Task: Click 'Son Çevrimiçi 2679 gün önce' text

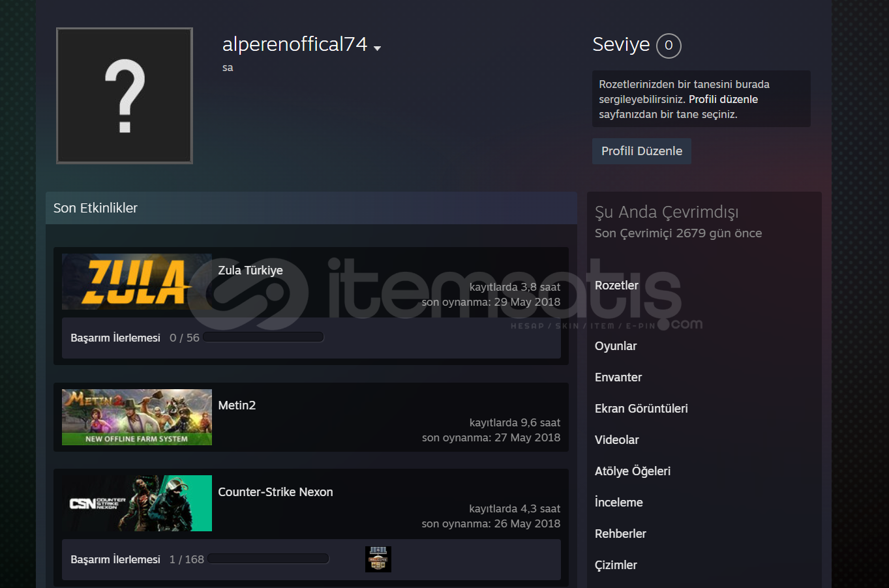Action: [x=678, y=233]
